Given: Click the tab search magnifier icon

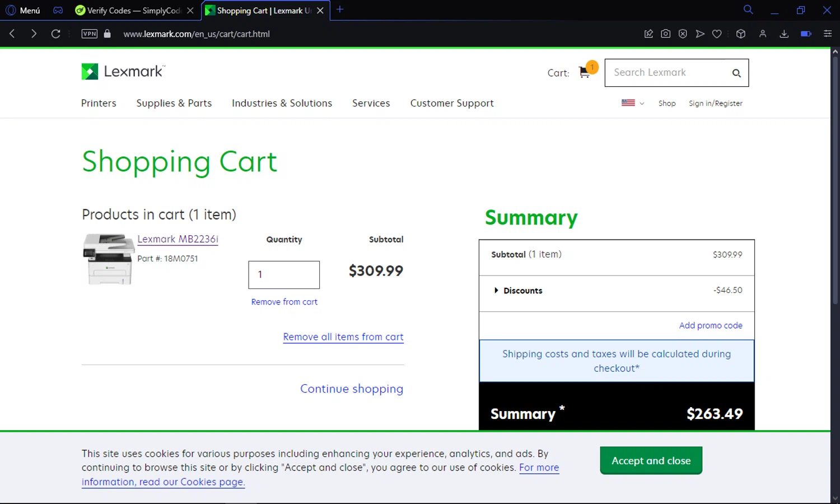Looking at the screenshot, I should [748, 10].
